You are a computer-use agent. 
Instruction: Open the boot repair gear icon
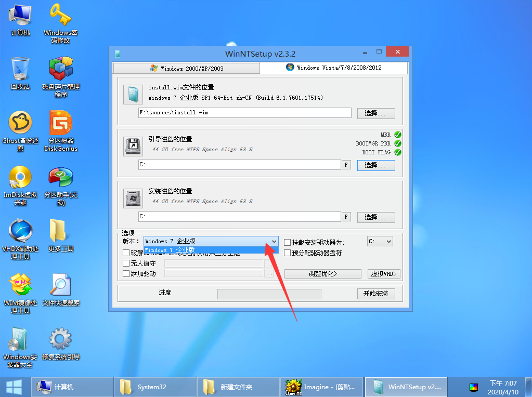[x=60, y=339]
